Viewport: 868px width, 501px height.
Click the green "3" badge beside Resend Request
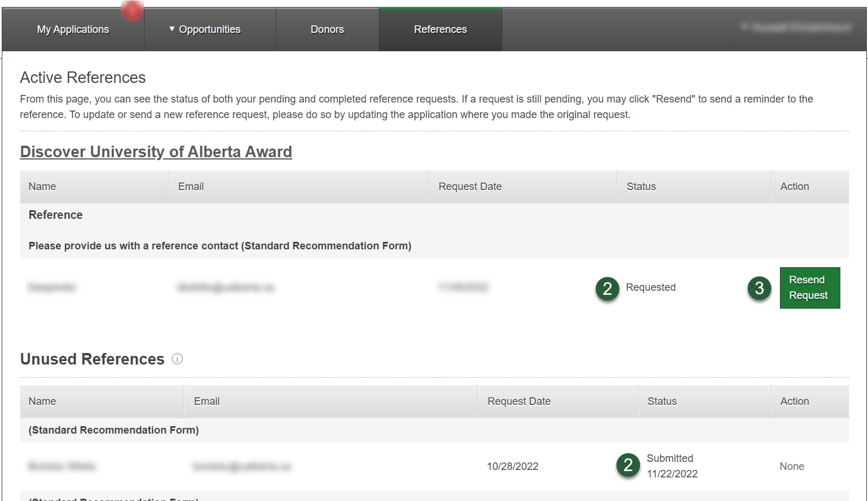coord(759,289)
